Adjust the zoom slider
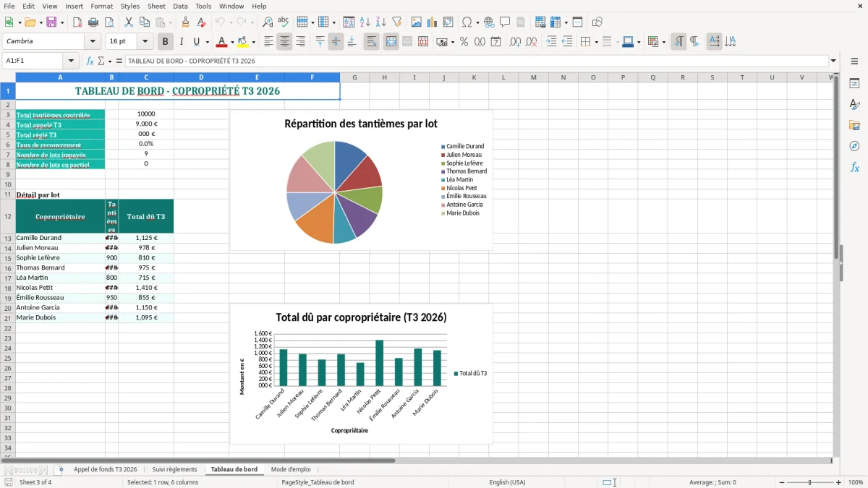This screenshot has height=488, width=868. coord(809,482)
